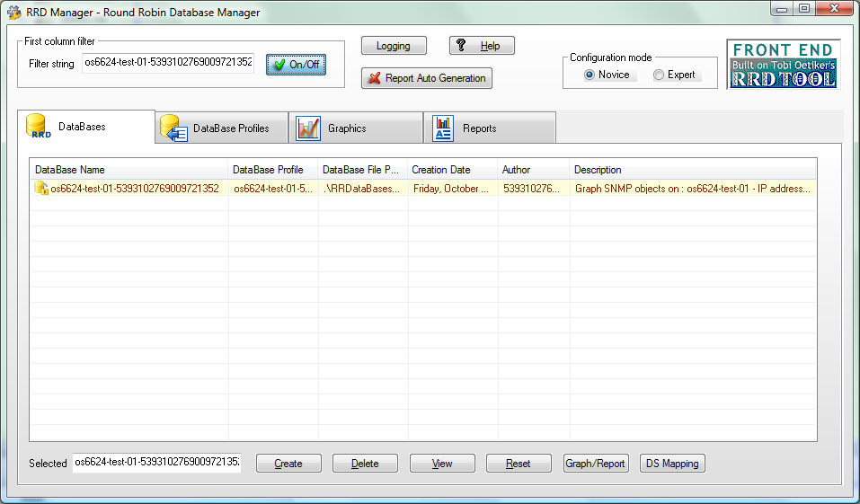Sort by Creation Date column header

click(x=453, y=170)
